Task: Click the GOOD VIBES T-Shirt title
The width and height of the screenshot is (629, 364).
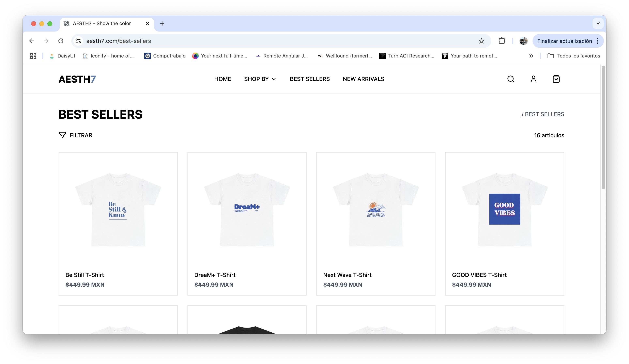Action: [x=479, y=275]
